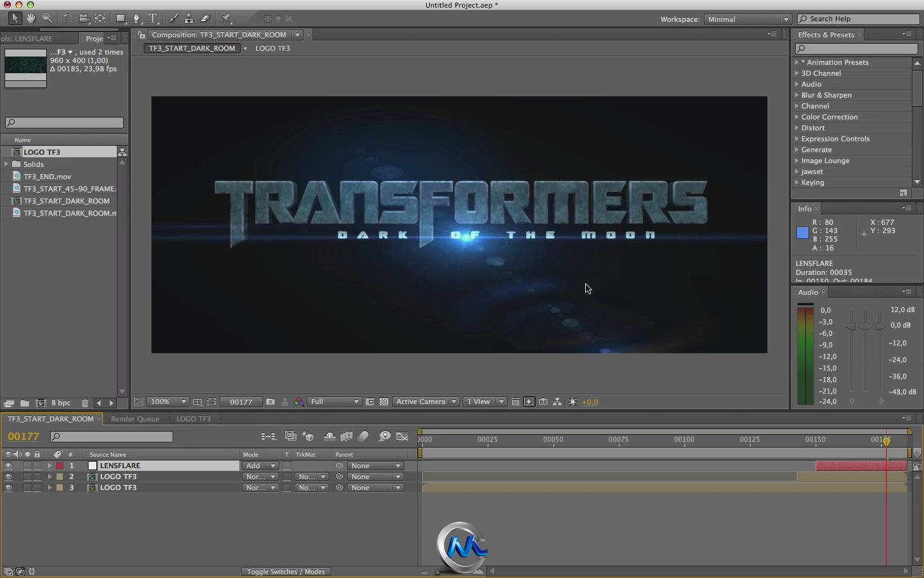Screen dimensions: 924x578
Task: Select the Puppet Pin tool
Action: [x=226, y=19]
